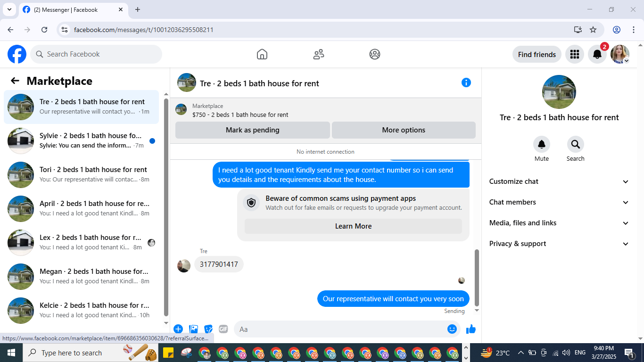Open the Chrome three-dot menu

(634, 30)
